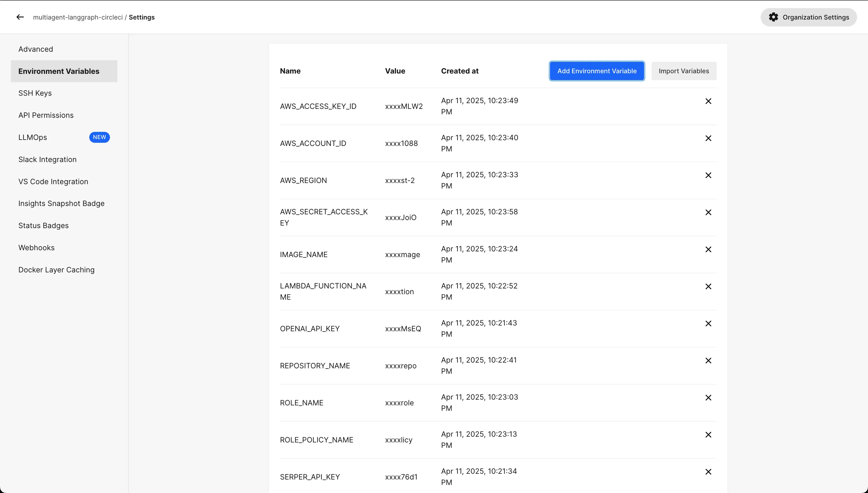Remove the OPENAI_API_KEY variable
The height and width of the screenshot is (493, 868).
[x=708, y=324]
